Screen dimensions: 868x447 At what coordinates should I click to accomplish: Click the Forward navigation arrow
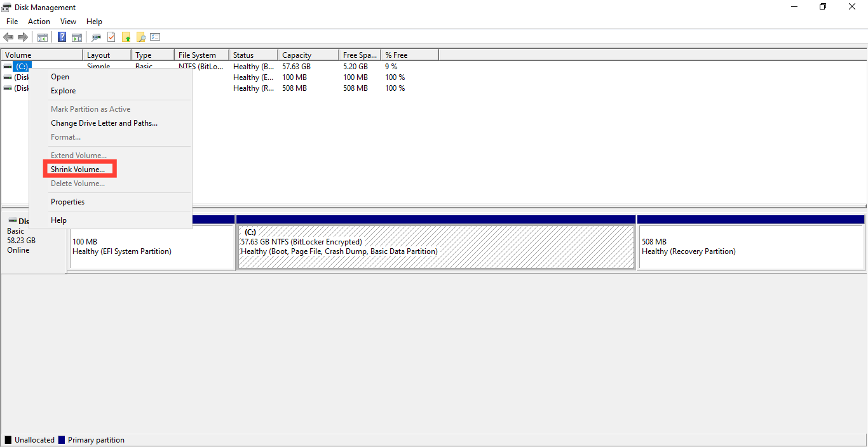(24, 37)
